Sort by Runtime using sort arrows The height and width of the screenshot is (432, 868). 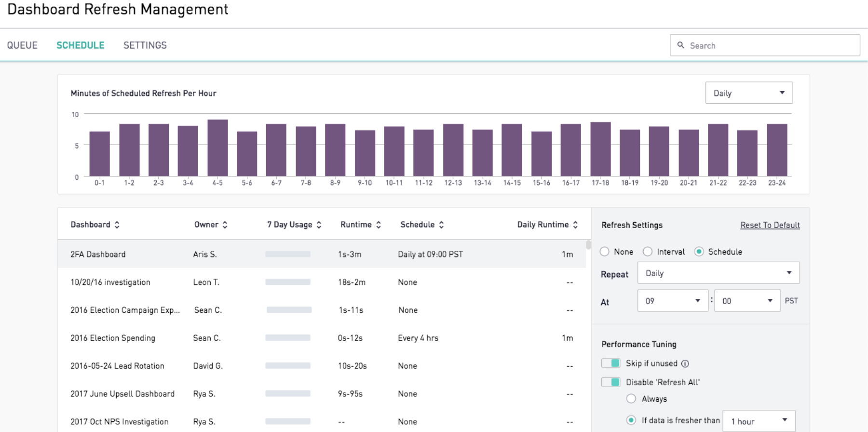(x=379, y=225)
